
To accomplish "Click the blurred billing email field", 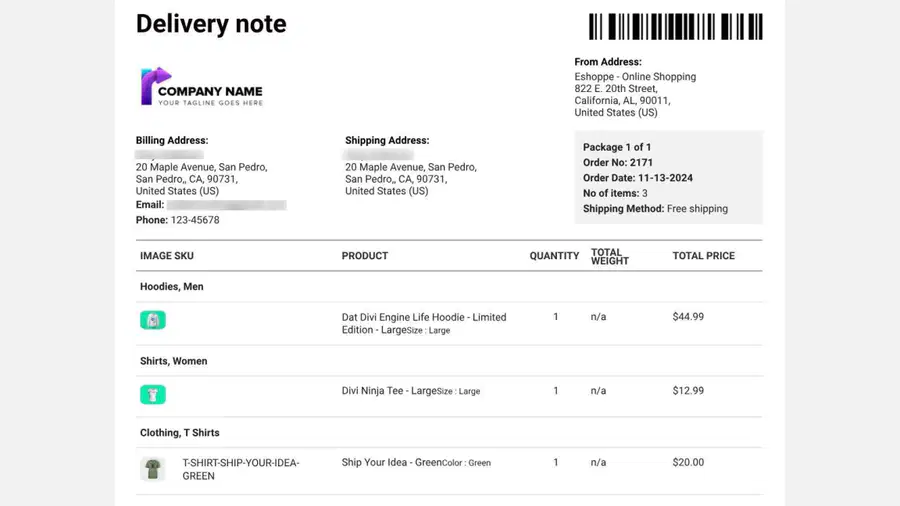I will click(227, 205).
